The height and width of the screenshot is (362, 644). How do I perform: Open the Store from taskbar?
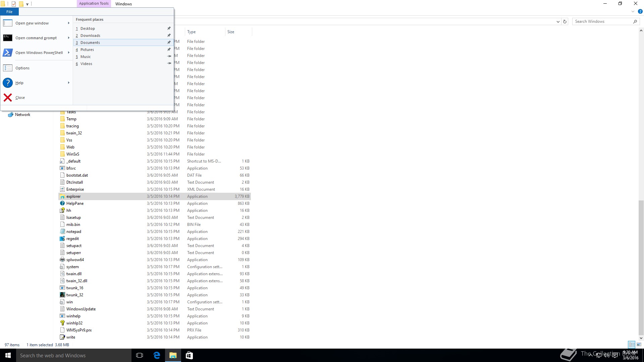[x=189, y=355]
